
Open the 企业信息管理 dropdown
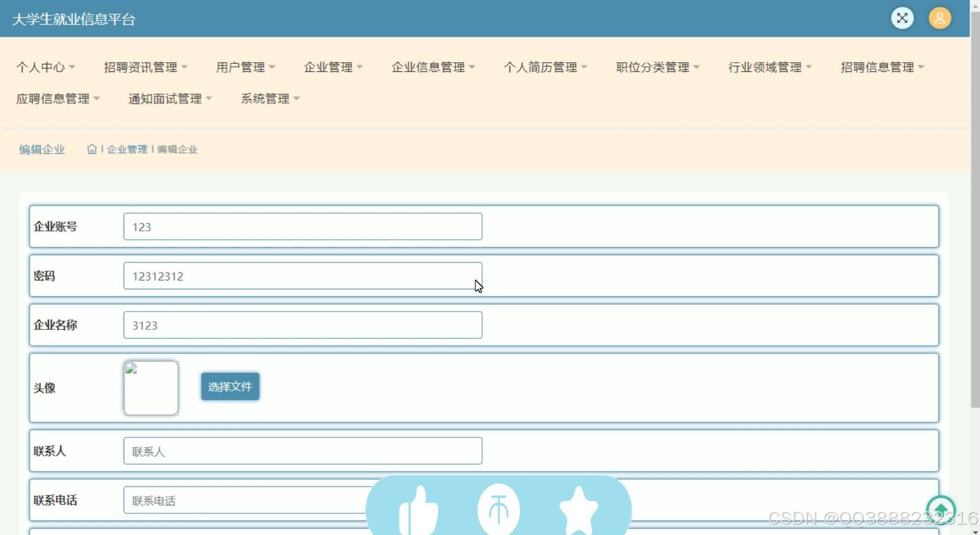[433, 67]
